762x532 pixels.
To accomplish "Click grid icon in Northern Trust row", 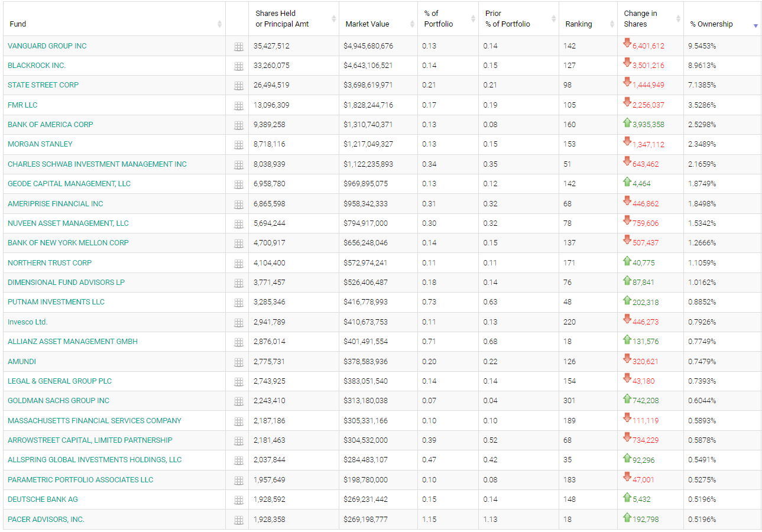I will pyautogui.click(x=239, y=264).
